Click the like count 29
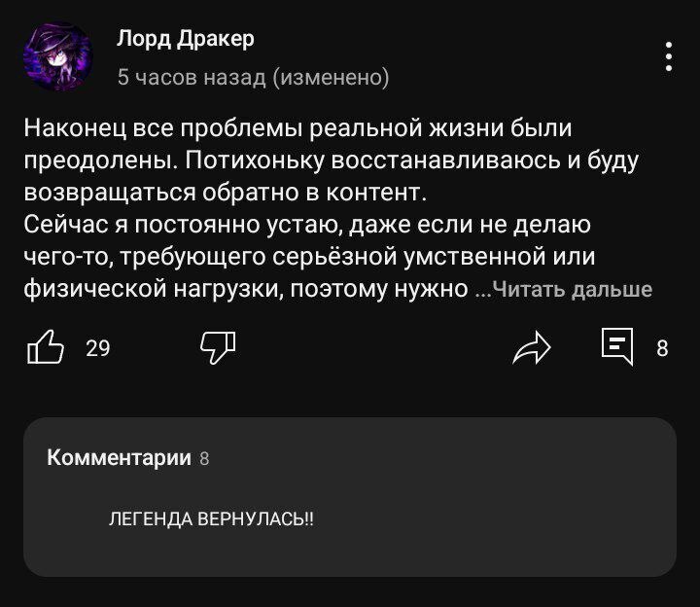The image size is (700, 607). coord(97,347)
